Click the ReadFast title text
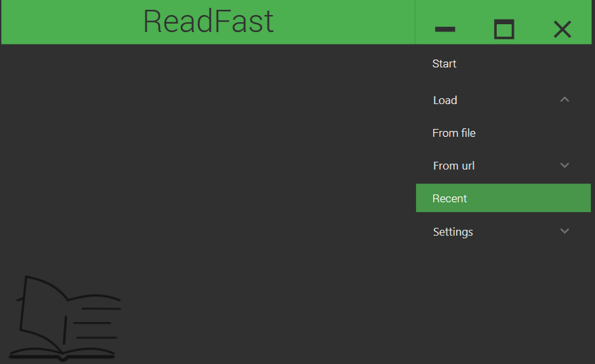 pos(208,21)
